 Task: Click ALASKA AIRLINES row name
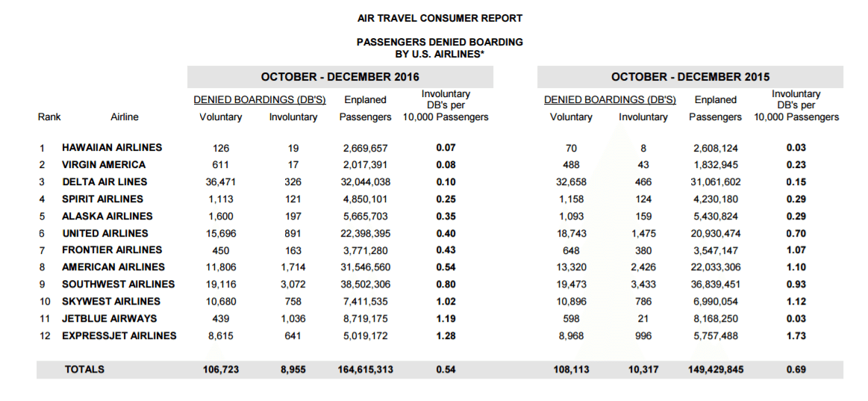(107, 216)
